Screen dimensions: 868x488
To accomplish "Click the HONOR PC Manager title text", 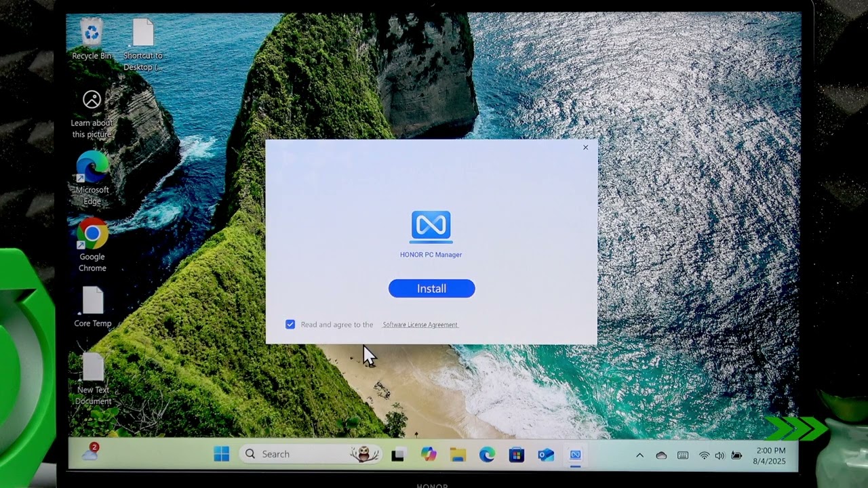I will tap(431, 255).
